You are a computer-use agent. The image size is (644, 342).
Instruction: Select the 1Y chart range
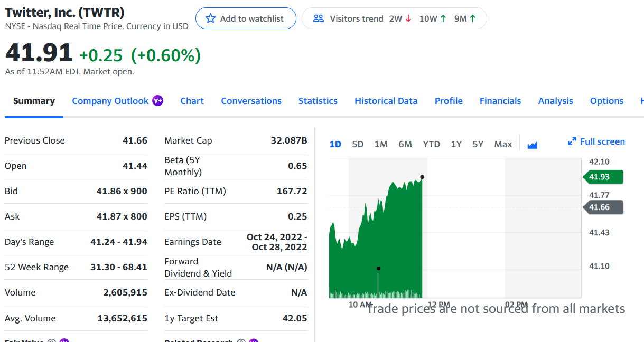[456, 144]
